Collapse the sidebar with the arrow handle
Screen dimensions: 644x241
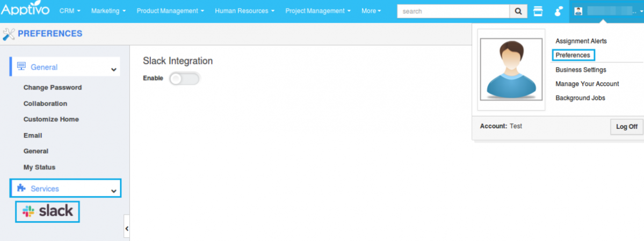coord(127,228)
